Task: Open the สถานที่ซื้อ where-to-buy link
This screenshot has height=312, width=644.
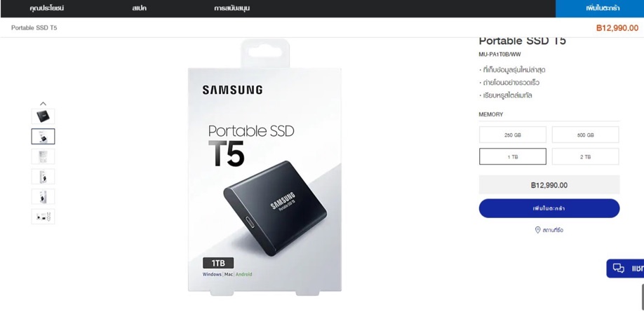Action: click(x=552, y=230)
